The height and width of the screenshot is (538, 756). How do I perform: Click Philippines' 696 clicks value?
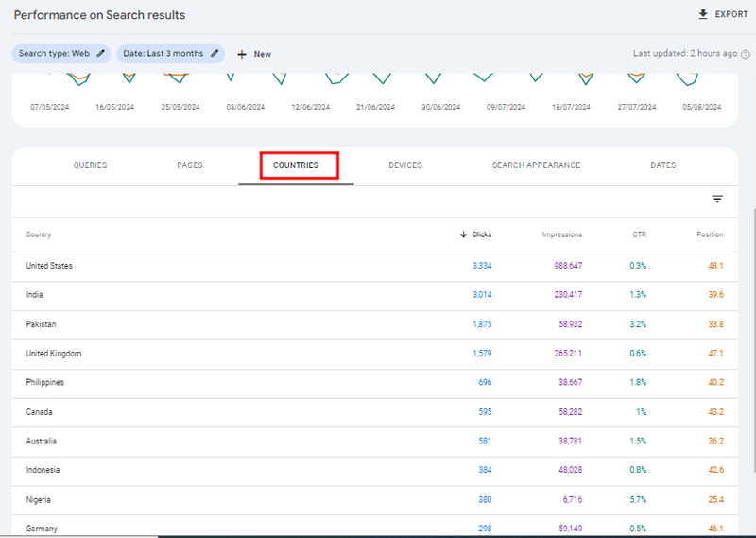485,382
